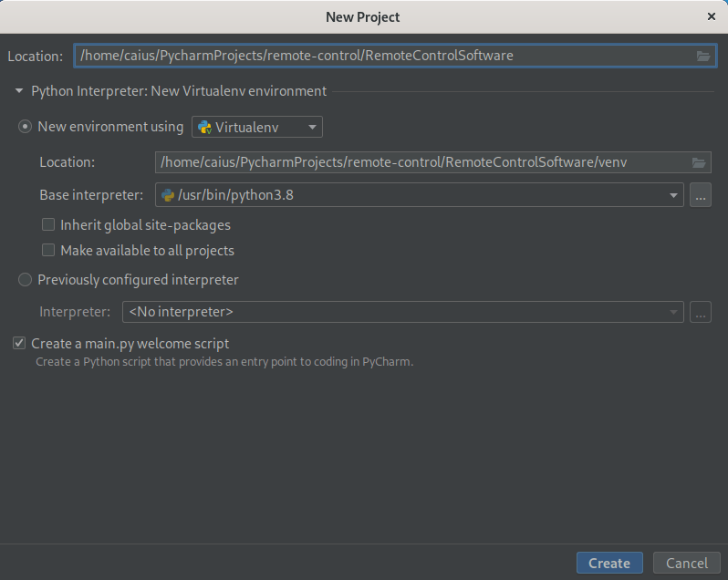Click into the project Location text field

(x=383, y=56)
